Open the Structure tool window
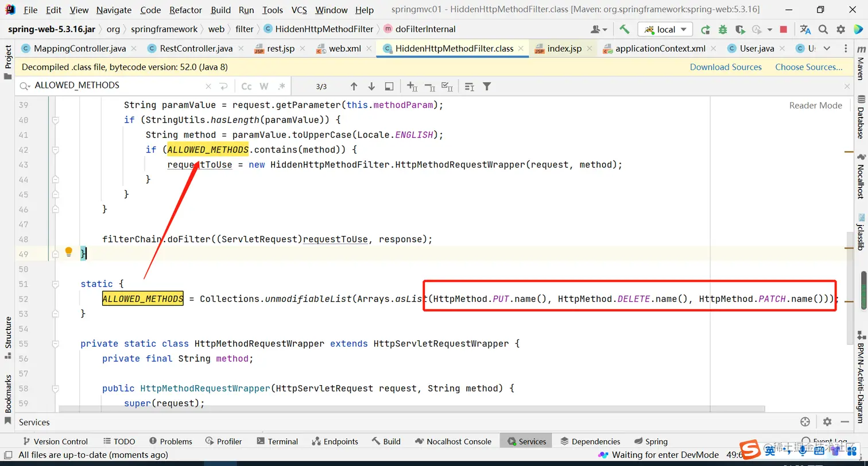This screenshot has width=868, height=466. pos(7,337)
